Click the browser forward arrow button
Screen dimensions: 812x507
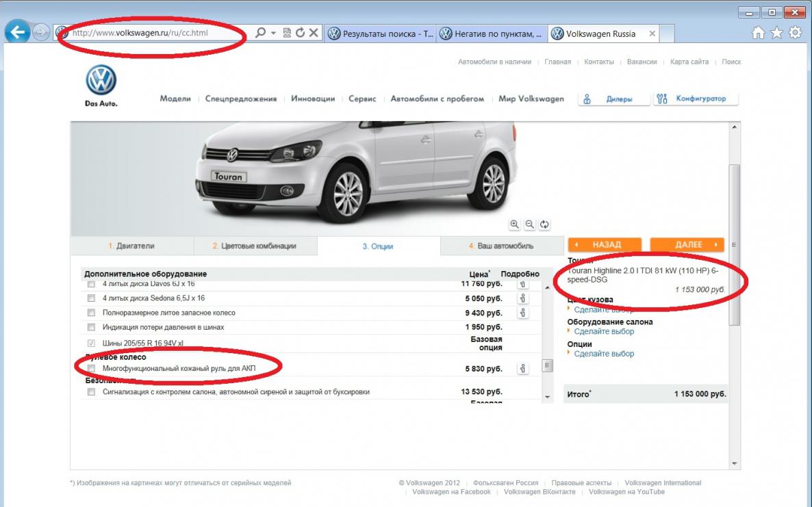pos(41,33)
